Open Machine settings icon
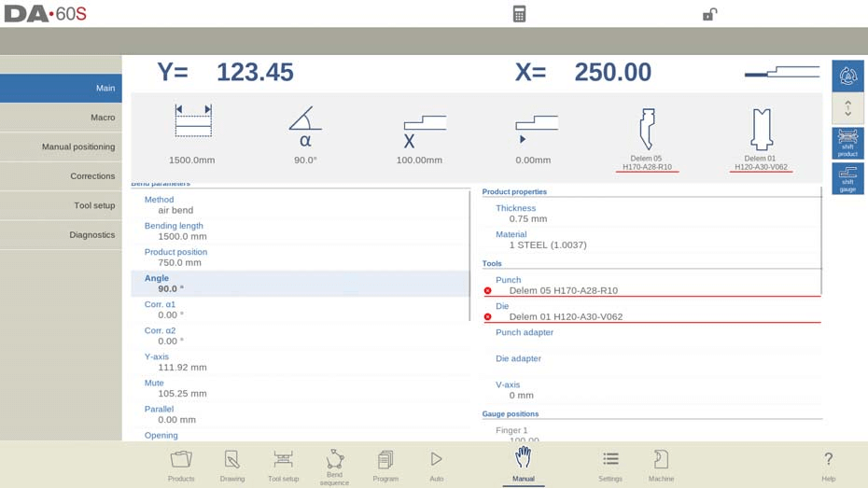Image resolution: width=868 pixels, height=488 pixels. point(661,466)
